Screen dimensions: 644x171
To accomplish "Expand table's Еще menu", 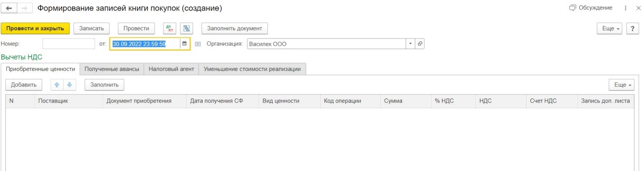I will (x=622, y=85).
